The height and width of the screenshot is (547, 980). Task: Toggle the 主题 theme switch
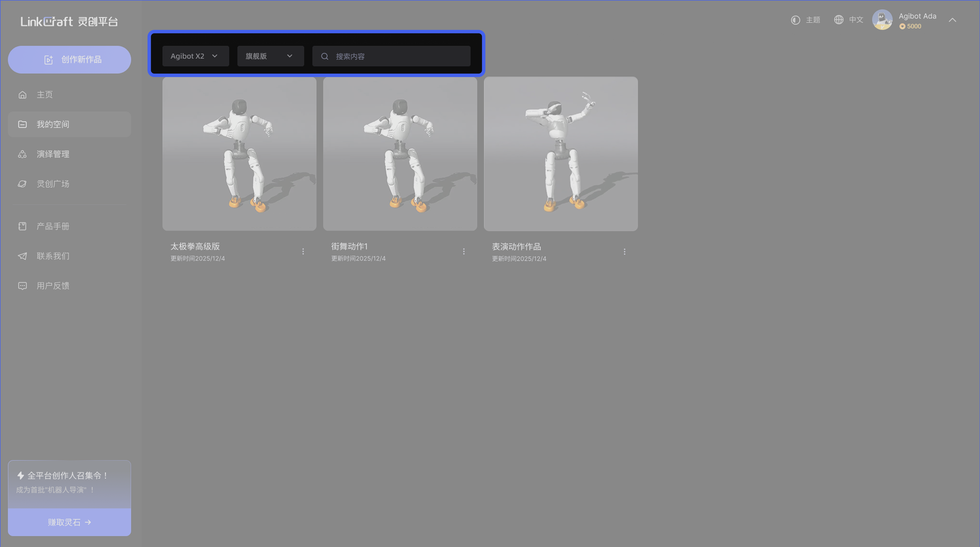[x=805, y=20]
